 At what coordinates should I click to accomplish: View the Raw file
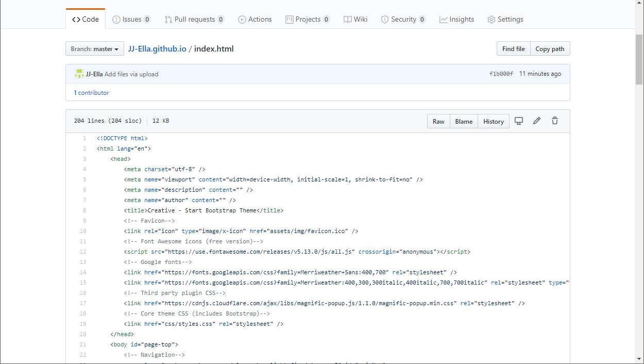pyautogui.click(x=438, y=121)
